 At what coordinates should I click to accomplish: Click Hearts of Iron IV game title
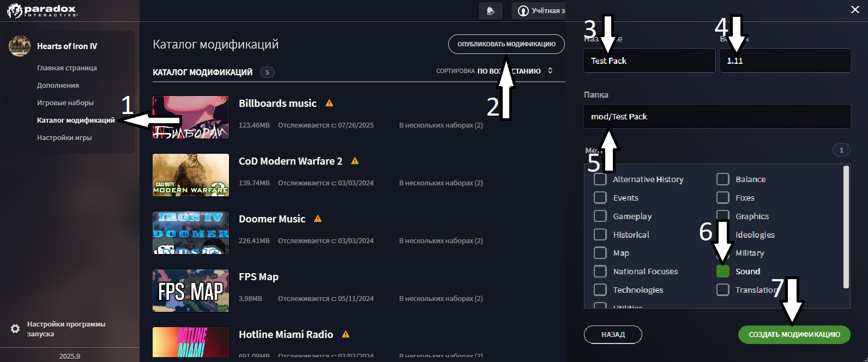click(67, 46)
